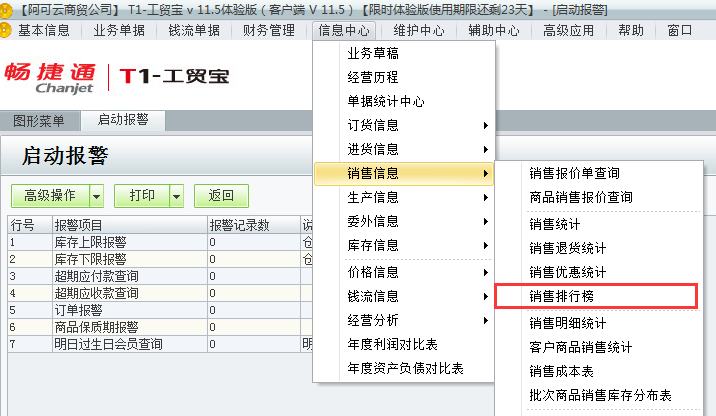Open the 财务管理 menu
716x416 pixels.
[x=268, y=31]
